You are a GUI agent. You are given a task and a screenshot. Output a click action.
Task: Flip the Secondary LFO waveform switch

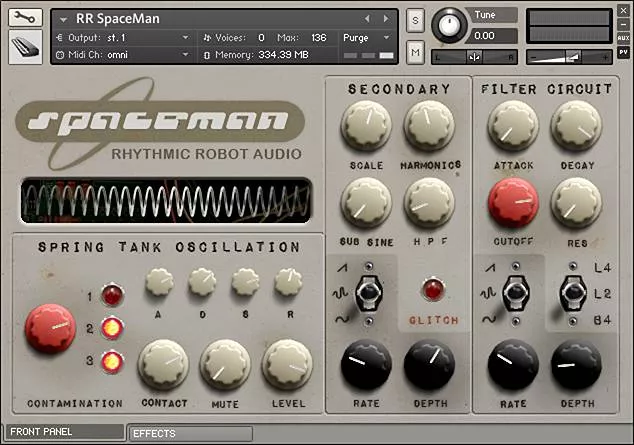pos(368,294)
